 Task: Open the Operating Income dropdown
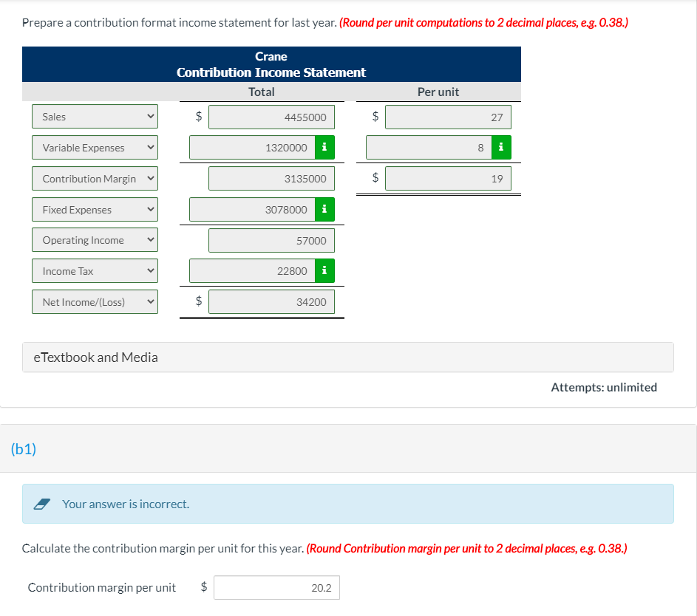click(95, 239)
